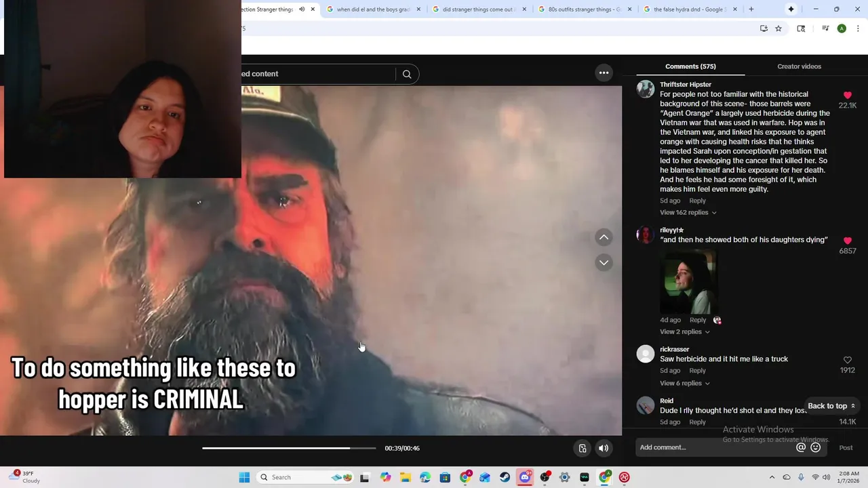Screen dimensions: 868x488
Task: Open image attached to rileyy's comment
Action: (688, 281)
